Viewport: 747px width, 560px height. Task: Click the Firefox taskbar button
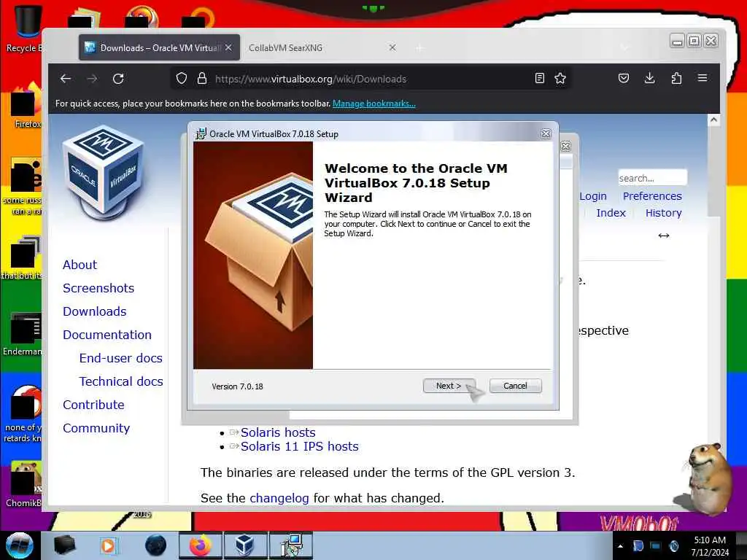pyautogui.click(x=200, y=545)
